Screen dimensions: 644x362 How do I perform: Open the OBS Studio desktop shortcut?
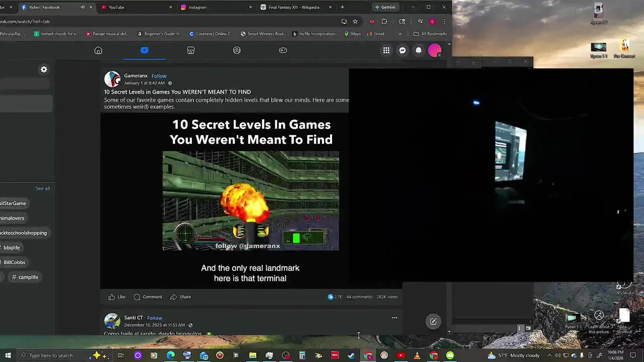(x=624, y=289)
